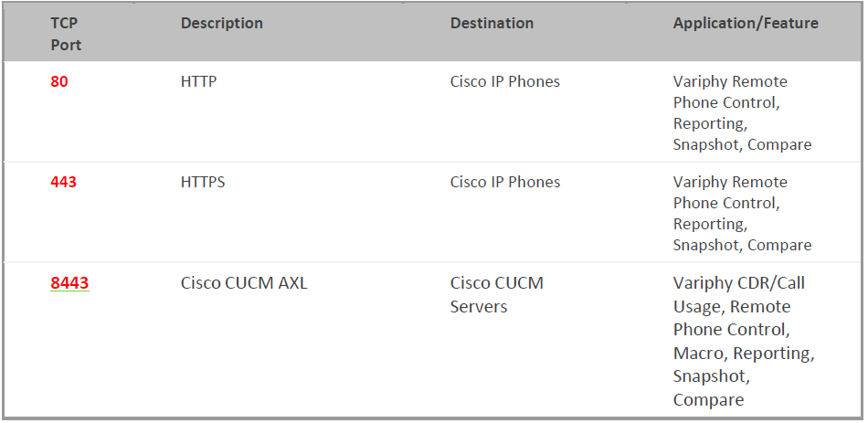This screenshot has width=868, height=423.
Task: Click the Destination column header
Action: coord(492,23)
